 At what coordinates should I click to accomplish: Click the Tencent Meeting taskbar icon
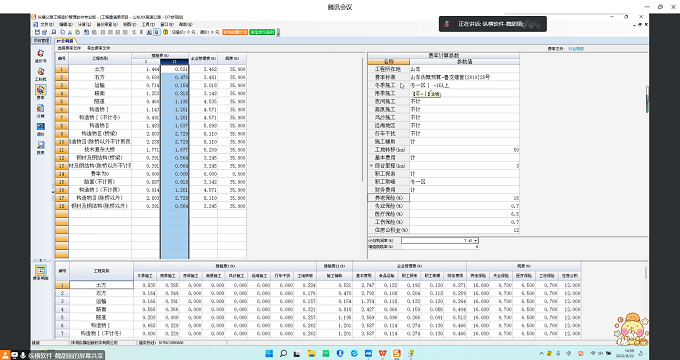pos(368,353)
